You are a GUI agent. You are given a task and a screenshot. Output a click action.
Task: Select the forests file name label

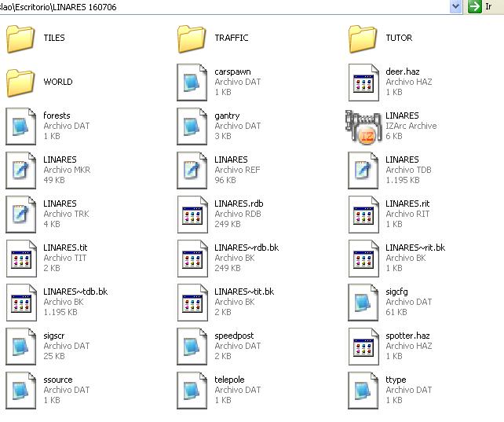(57, 116)
